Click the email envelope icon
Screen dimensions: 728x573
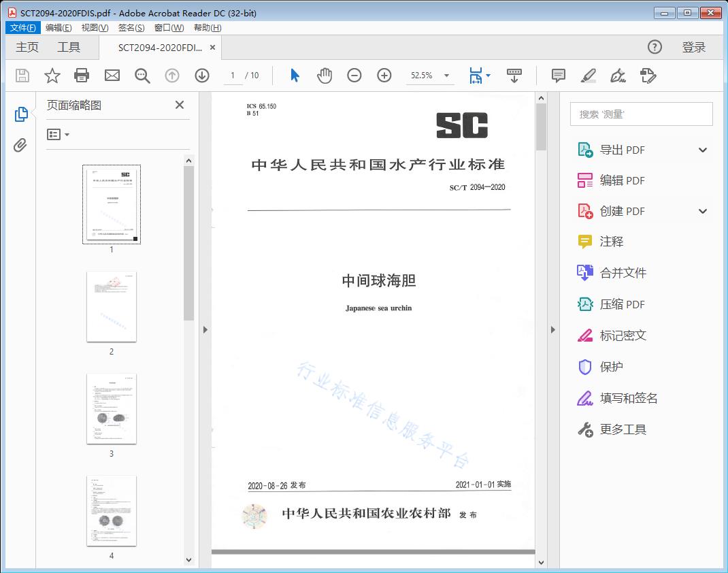coord(112,76)
